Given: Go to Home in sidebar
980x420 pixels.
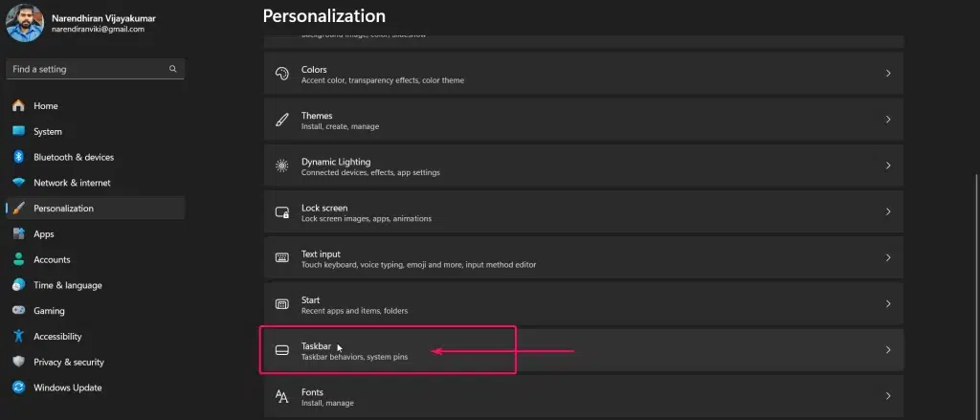Looking at the screenshot, I should coord(46,105).
